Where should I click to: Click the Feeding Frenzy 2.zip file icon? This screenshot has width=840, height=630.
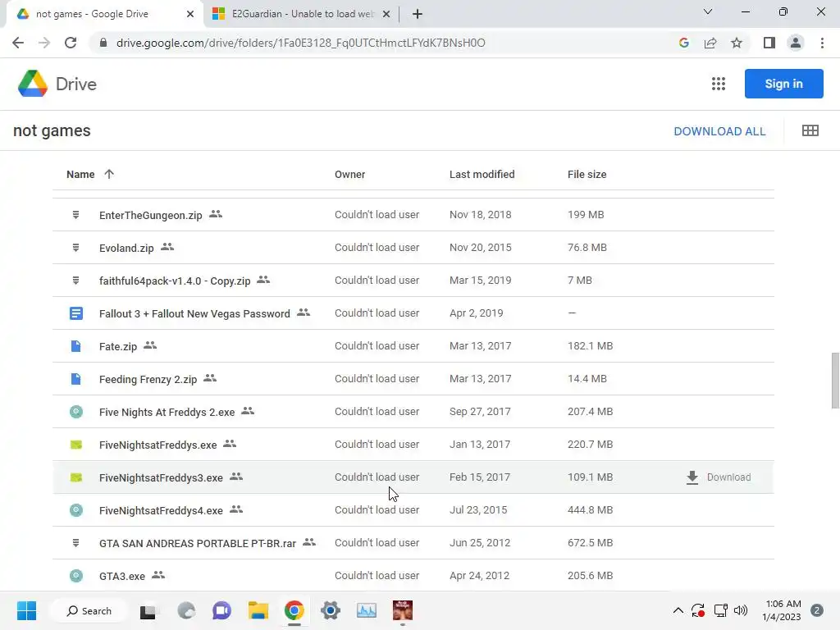point(76,379)
